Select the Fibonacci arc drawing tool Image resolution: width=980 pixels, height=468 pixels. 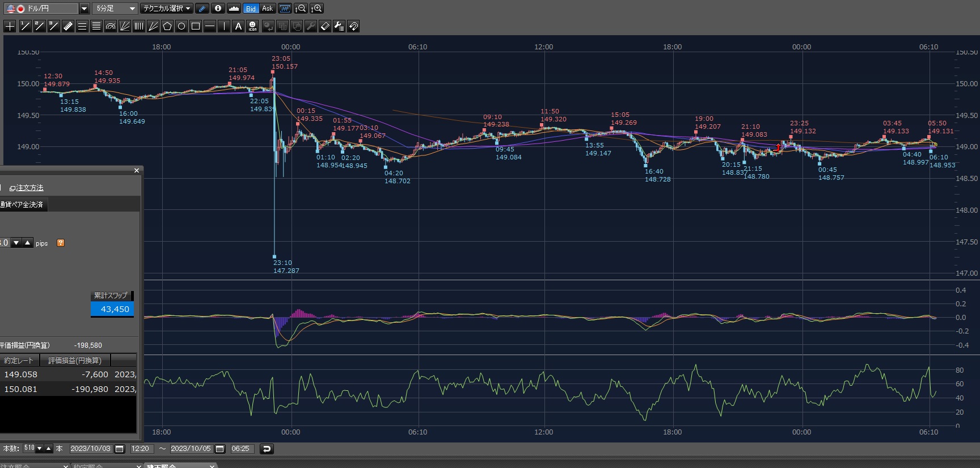pyautogui.click(x=111, y=26)
